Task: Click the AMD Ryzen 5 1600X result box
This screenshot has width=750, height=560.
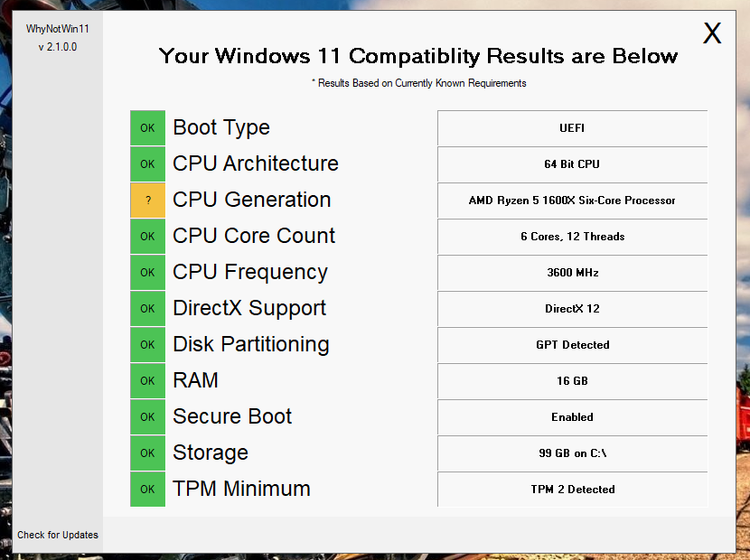Action: (x=572, y=201)
